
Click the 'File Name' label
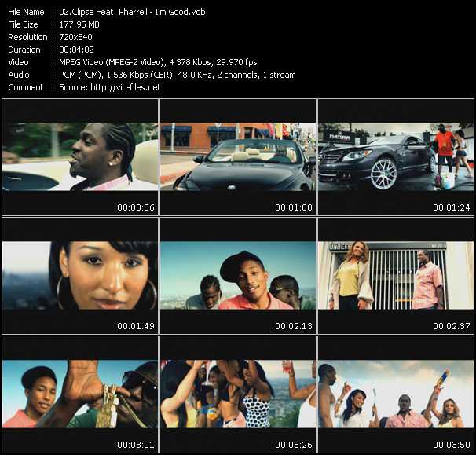26,12
